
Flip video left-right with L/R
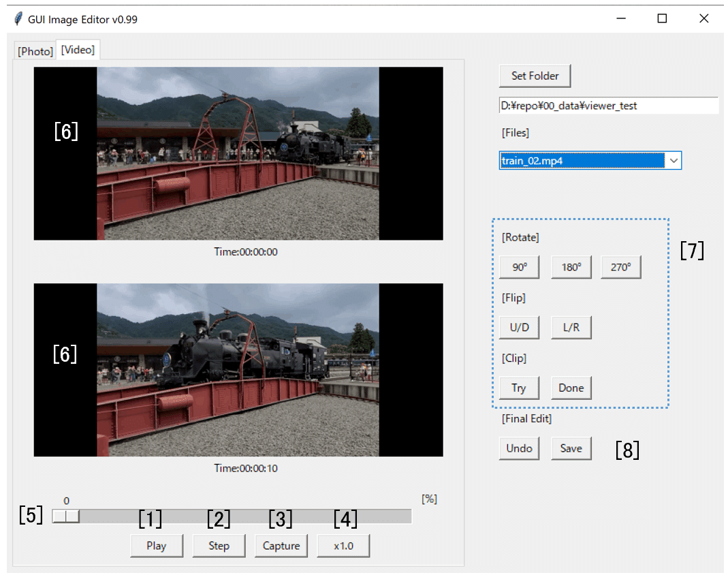pos(571,328)
